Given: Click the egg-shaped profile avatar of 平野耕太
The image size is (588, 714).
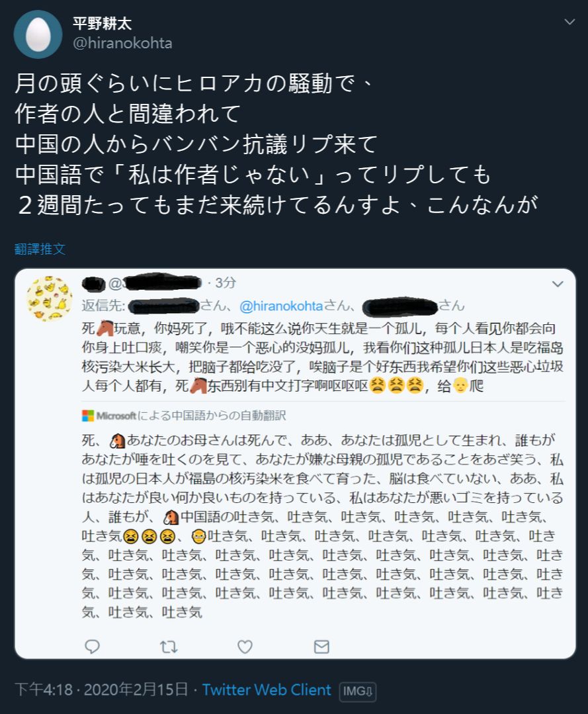Looking at the screenshot, I should 38,34.
